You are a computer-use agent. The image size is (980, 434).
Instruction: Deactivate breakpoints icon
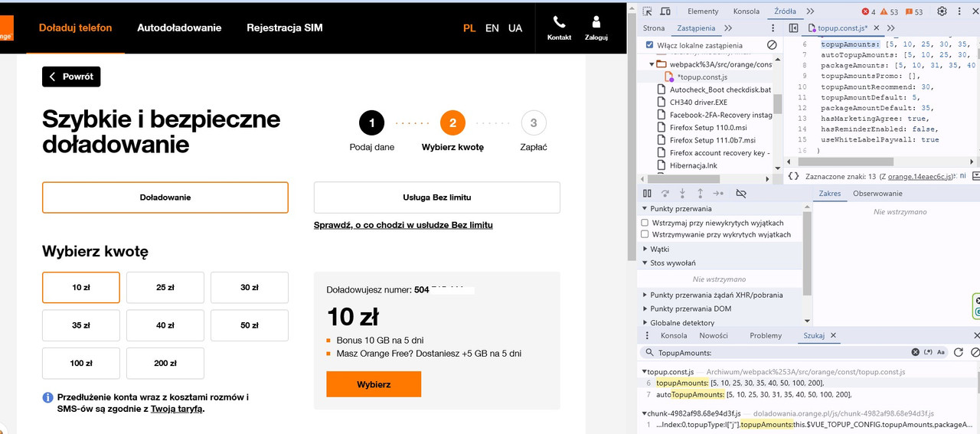point(740,194)
